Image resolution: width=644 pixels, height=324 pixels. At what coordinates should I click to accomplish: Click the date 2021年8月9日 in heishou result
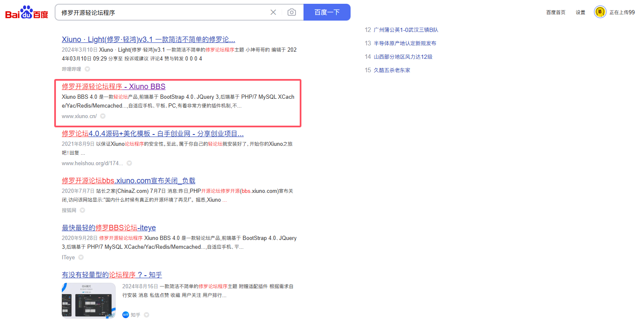tap(78, 144)
